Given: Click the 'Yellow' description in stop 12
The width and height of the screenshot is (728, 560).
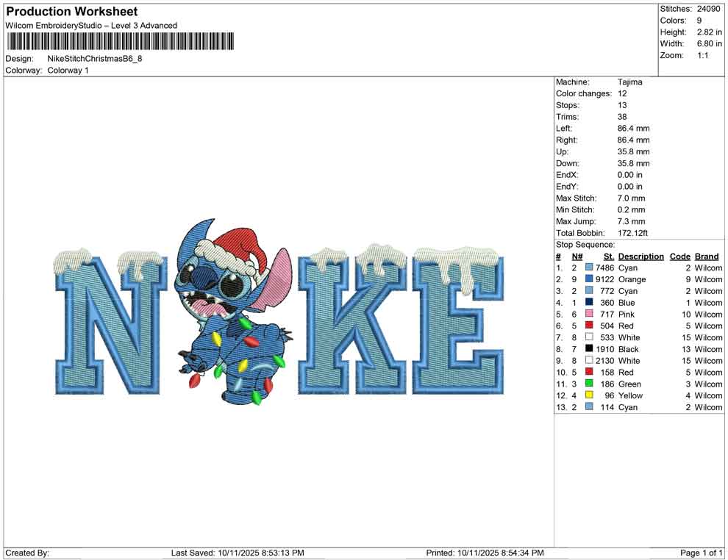Looking at the screenshot, I should click(x=630, y=395).
